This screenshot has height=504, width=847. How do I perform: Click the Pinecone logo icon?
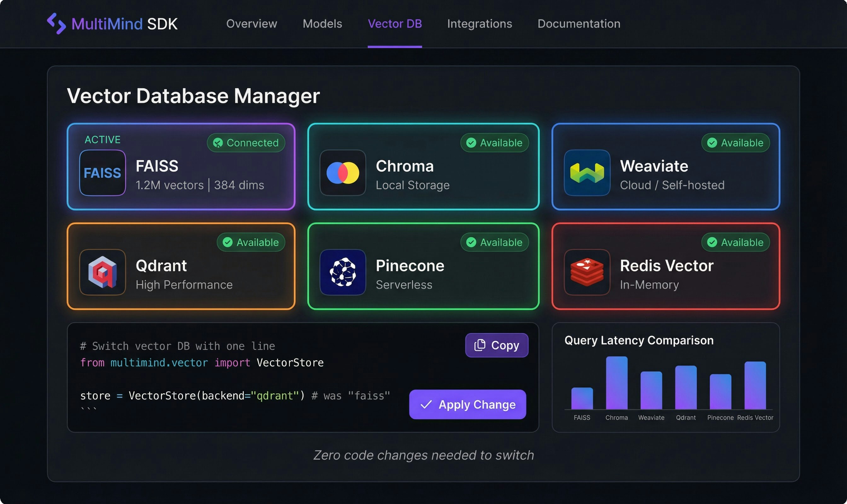click(343, 272)
